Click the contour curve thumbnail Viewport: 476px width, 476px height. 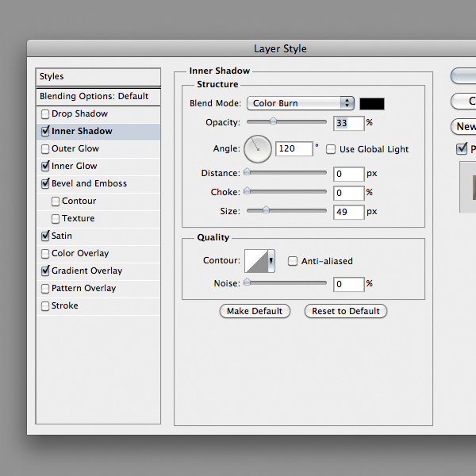tap(256, 261)
